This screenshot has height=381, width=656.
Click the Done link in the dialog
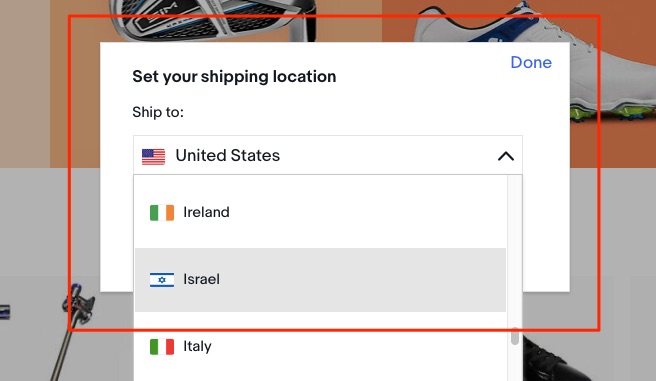click(x=531, y=63)
